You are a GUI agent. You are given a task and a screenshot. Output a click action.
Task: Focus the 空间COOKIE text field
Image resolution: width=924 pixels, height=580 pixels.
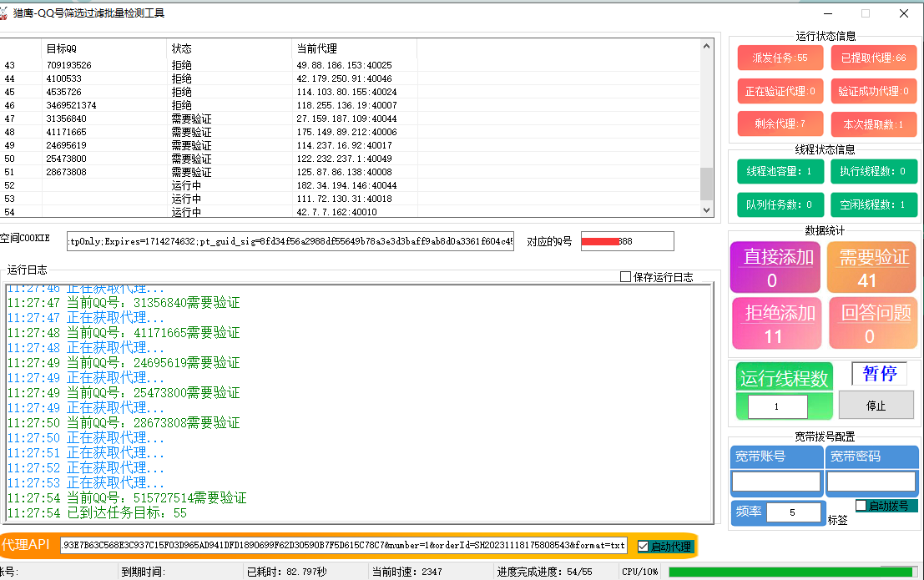(290, 241)
